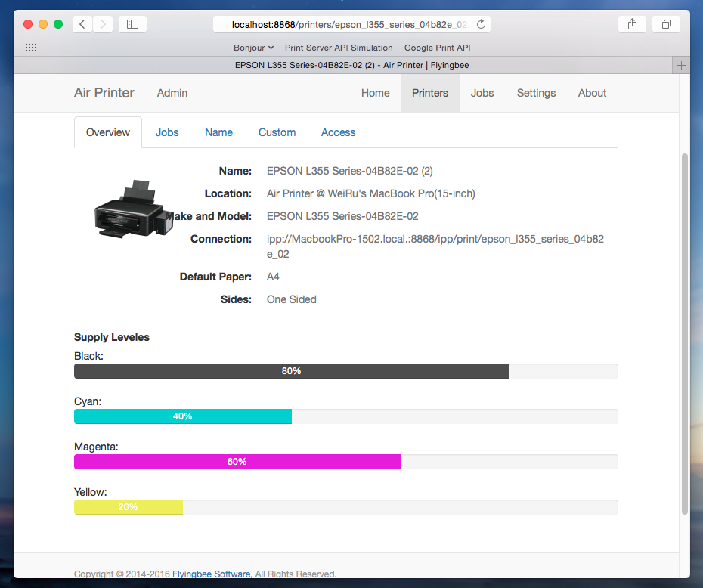Screen dimensions: 703x588
Task: Open Google Print API bookmark
Action: click(437, 48)
